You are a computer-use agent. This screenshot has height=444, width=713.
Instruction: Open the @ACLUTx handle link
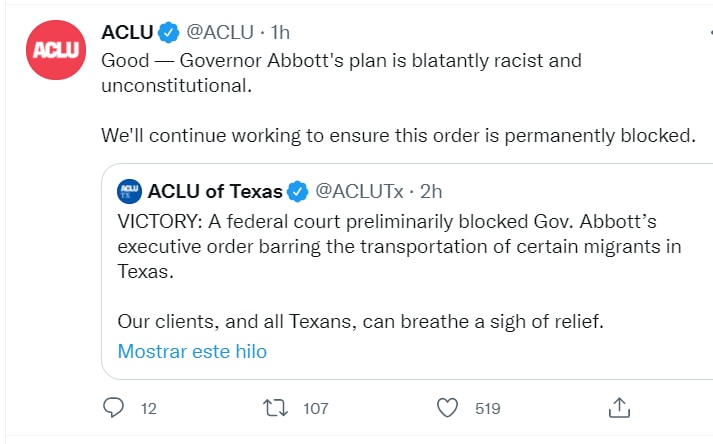[361, 190]
